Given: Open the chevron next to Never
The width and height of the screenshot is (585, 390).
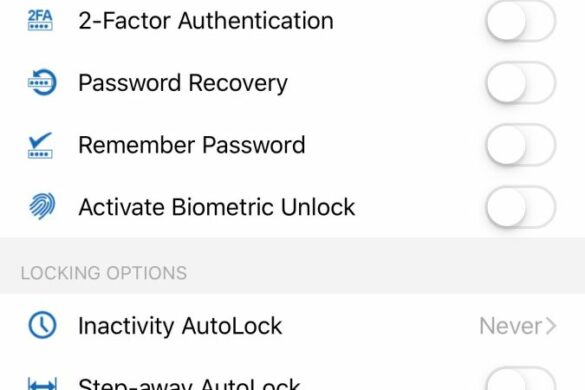Looking at the screenshot, I should pyautogui.click(x=551, y=326).
